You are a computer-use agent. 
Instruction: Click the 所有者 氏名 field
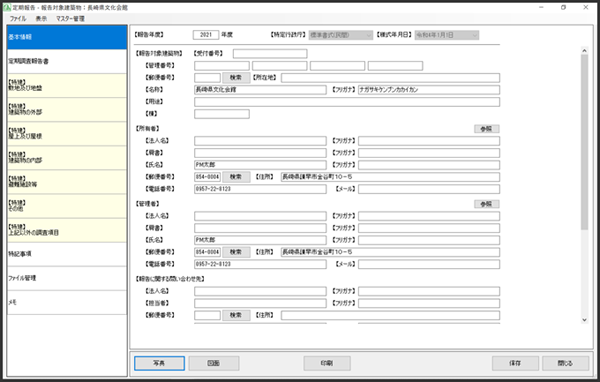[x=260, y=165]
